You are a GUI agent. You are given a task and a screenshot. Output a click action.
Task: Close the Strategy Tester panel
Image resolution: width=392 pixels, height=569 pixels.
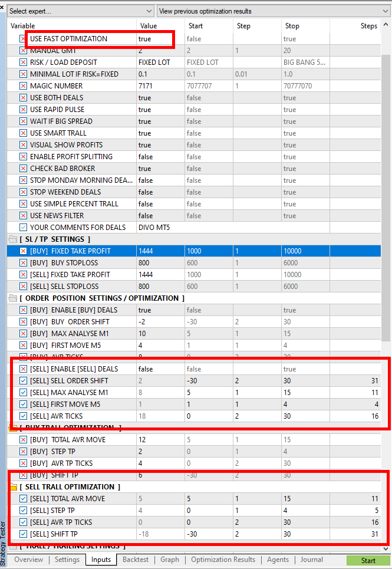click(2, 7)
